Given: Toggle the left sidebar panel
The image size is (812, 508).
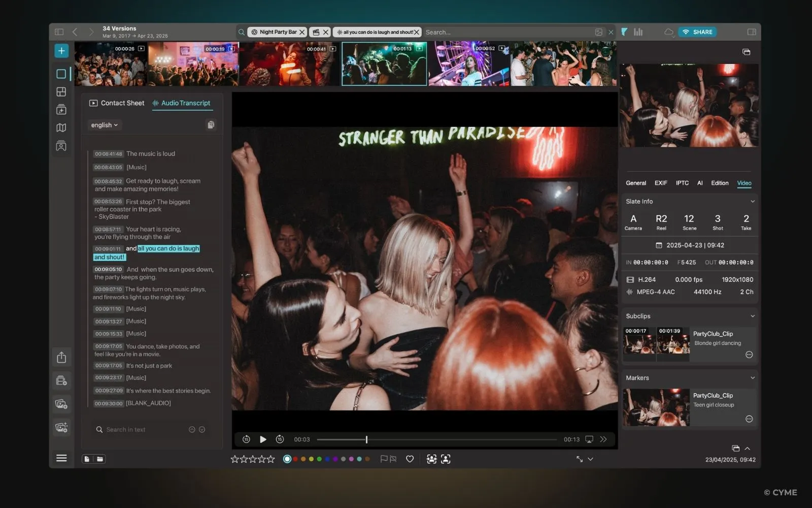Looking at the screenshot, I should [x=59, y=32].
